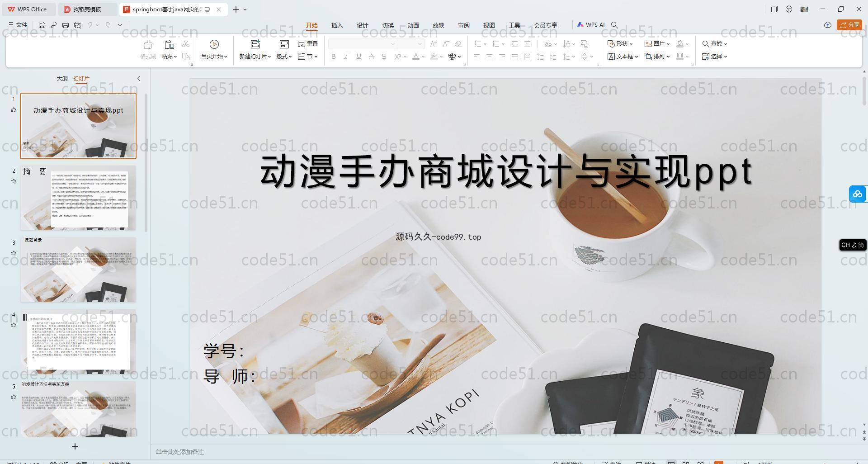The height and width of the screenshot is (464, 868).
Task: Click the Export to PDF icon
Action: pyautogui.click(x=54, y=25)
